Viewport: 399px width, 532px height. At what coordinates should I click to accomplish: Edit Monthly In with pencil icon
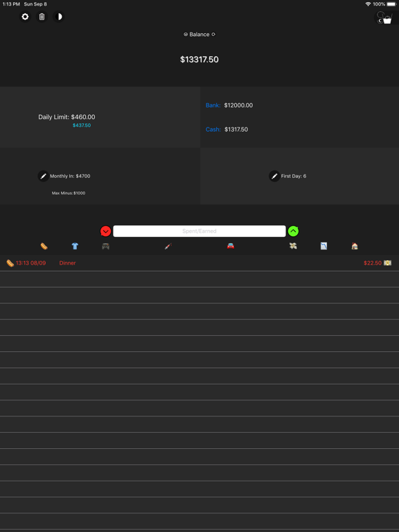43,176
